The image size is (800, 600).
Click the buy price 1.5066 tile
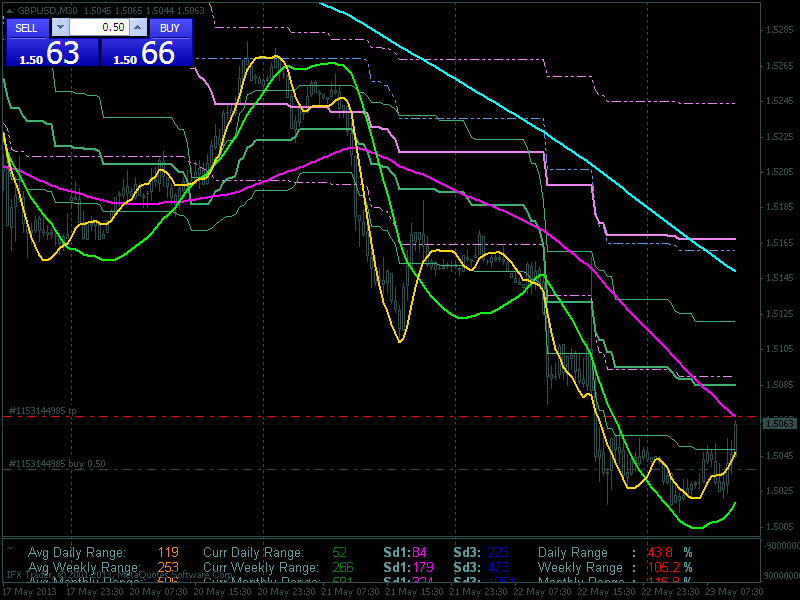point(147,53)
